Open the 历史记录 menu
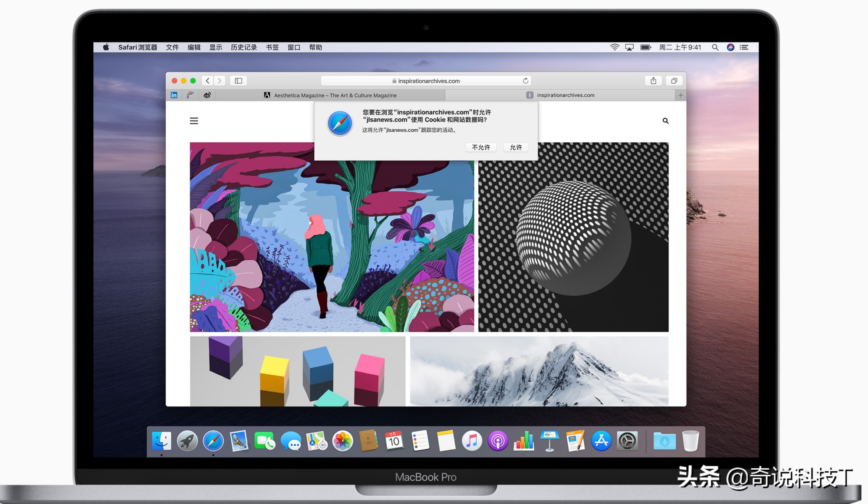Screen dimensions: 868x504 pyautogui.click(x=243, y=47)
